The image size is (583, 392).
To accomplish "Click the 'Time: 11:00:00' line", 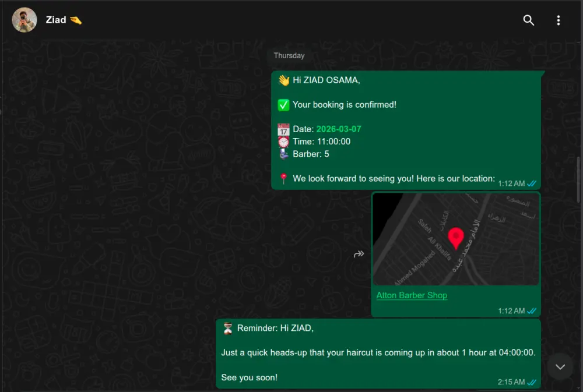I will (x=321, y=142).
